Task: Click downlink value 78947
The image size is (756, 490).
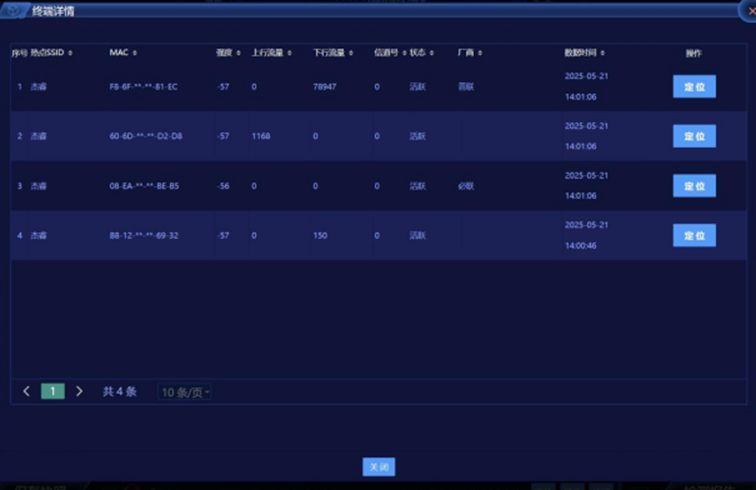Action: point(324,87)
